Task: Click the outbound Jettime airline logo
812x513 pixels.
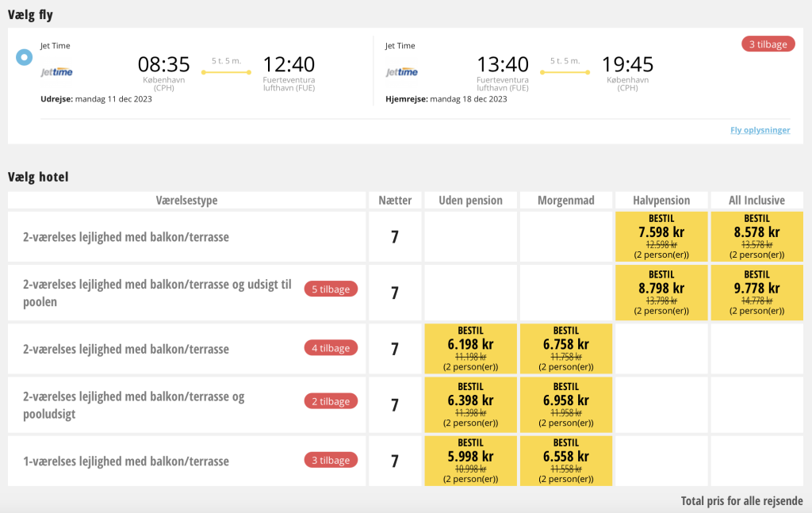Action: pyautogui.click(x=57, y=72)
